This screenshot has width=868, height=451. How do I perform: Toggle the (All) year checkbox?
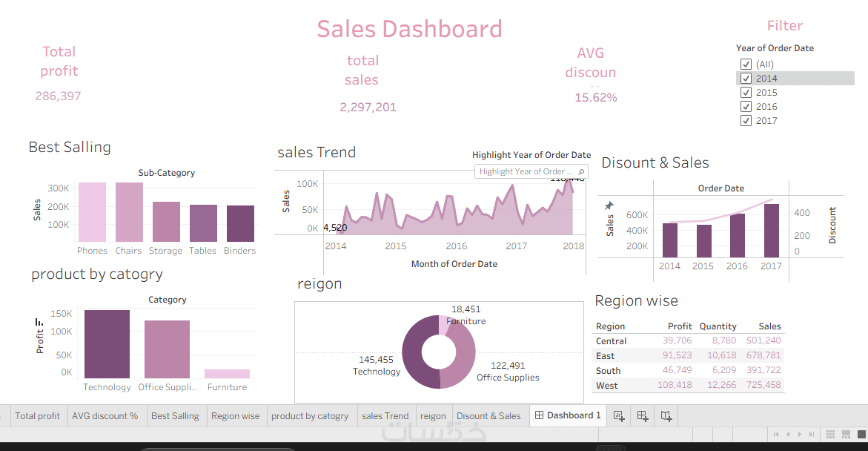(746, 65)
